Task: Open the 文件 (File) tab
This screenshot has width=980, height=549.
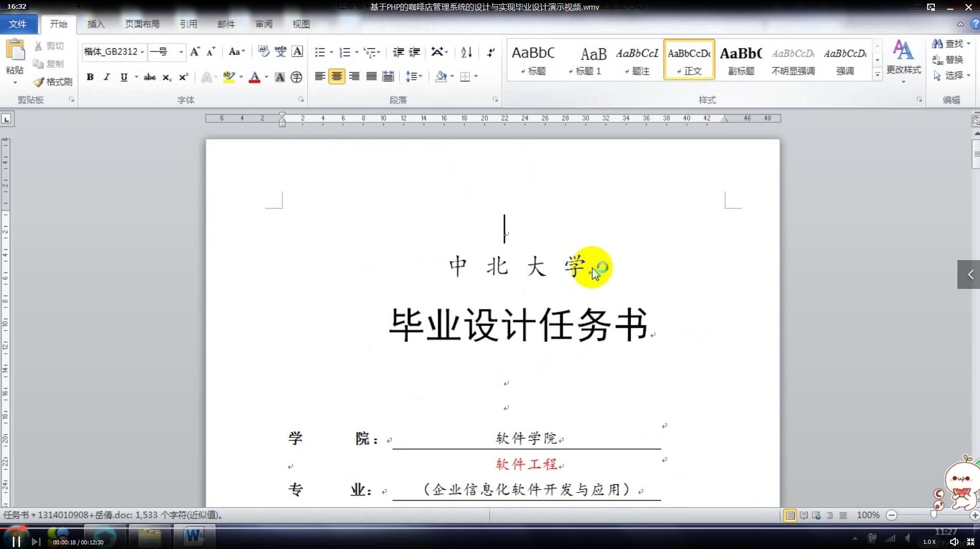Action: coord(18,24)
